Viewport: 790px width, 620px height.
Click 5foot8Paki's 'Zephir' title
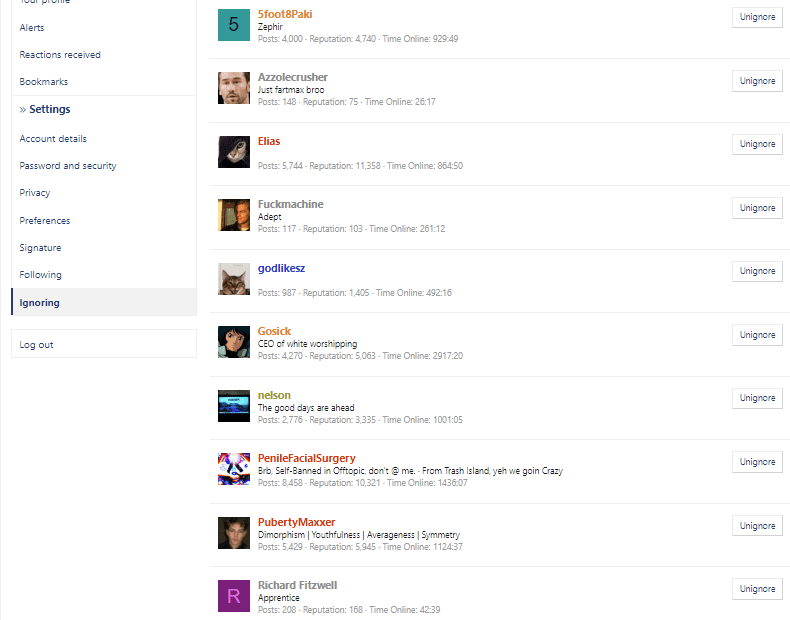tap(270, 27)
